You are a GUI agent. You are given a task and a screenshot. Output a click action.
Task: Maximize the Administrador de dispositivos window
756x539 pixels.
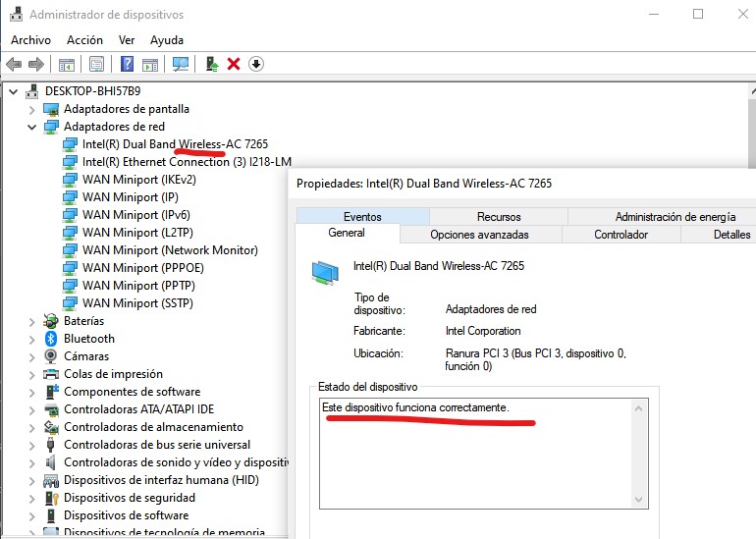698,14
